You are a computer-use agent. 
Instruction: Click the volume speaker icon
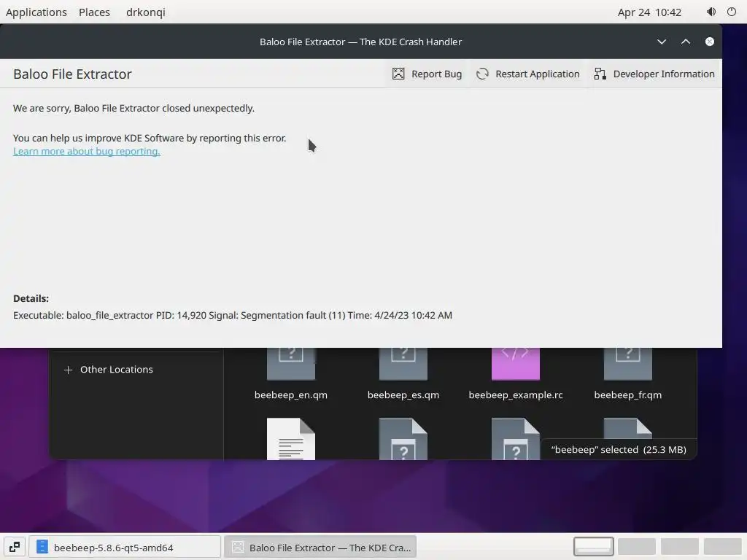tap(711, 12)
